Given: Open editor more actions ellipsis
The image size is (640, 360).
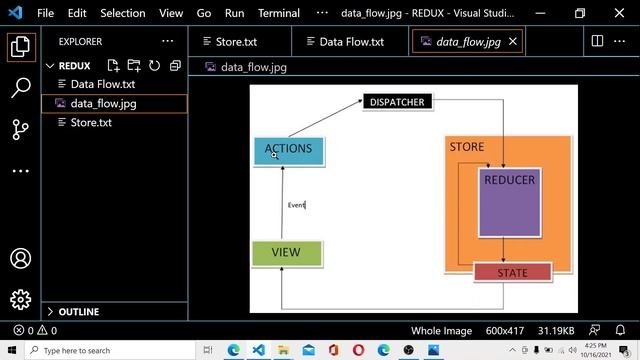Looking at the screenshot, I should click(x=619, y=41).
